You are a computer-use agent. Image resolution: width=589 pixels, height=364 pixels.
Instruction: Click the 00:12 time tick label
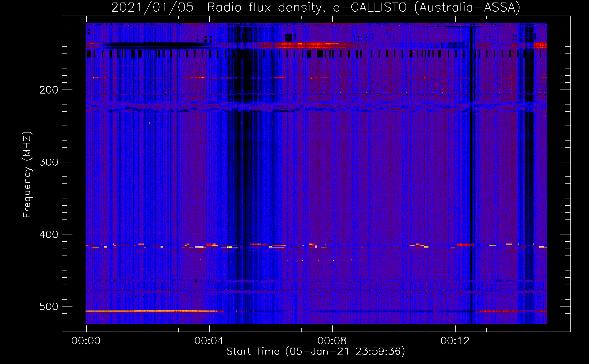tap(455, 341)
